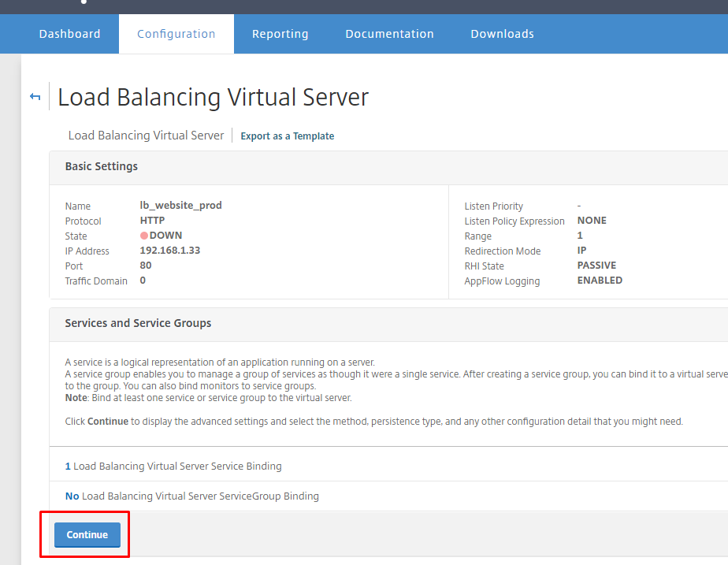Select the Configuration tab
Screen dimensions: 728x565
[176, 34]
